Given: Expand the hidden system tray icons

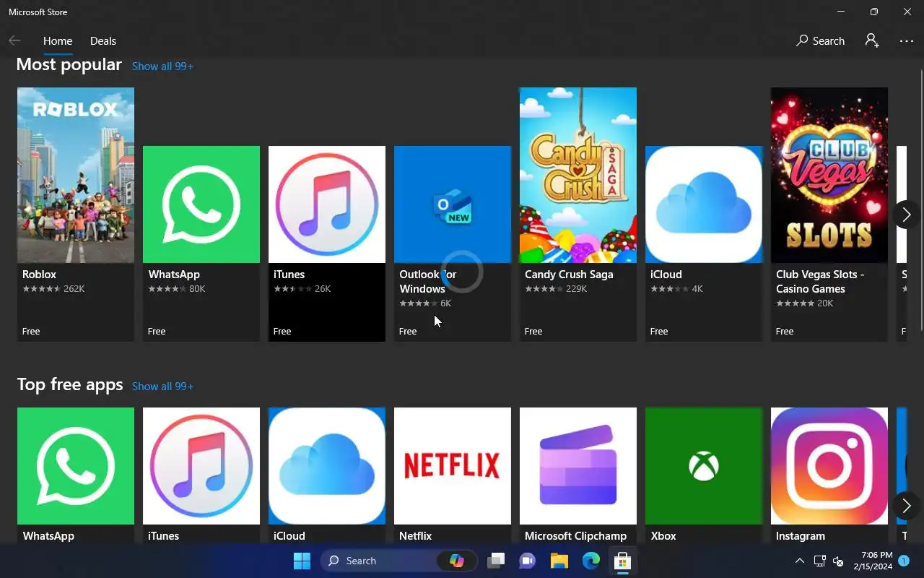Looking at the screenshot, I should [799, 561].
